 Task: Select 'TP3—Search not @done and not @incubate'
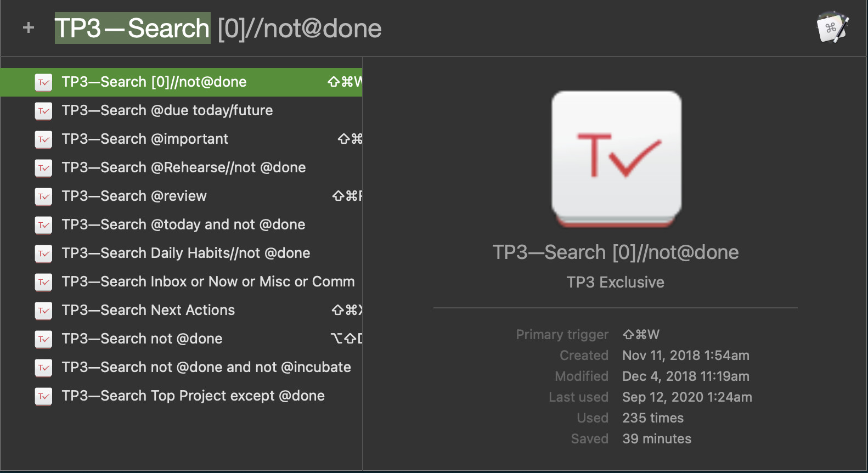click(x=181, y=368)
